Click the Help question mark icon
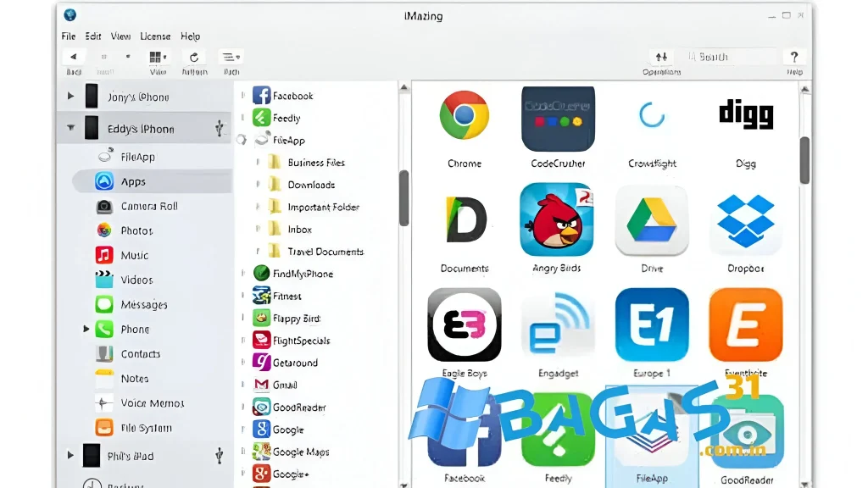 [794, 57]
